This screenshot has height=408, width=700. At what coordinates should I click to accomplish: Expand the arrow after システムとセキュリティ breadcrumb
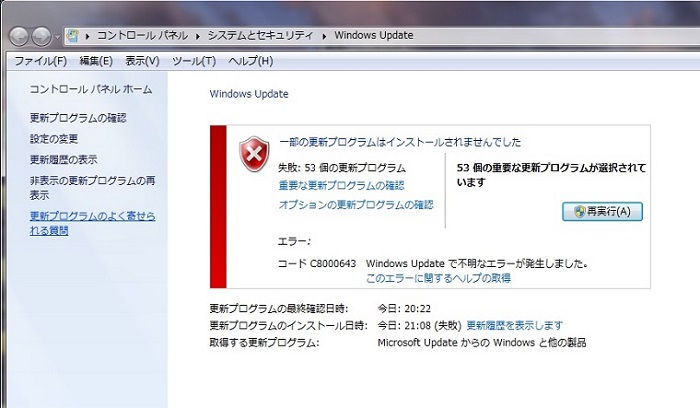(325, 36)
